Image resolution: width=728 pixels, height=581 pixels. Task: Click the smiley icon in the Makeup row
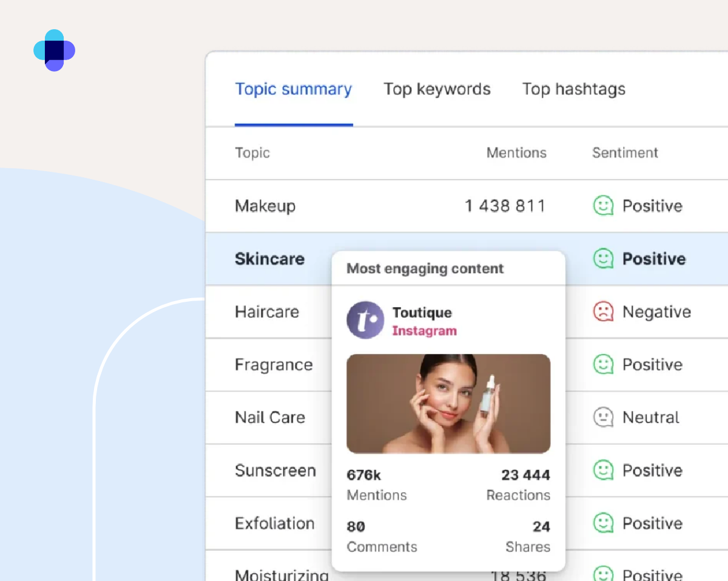point(603,206)
